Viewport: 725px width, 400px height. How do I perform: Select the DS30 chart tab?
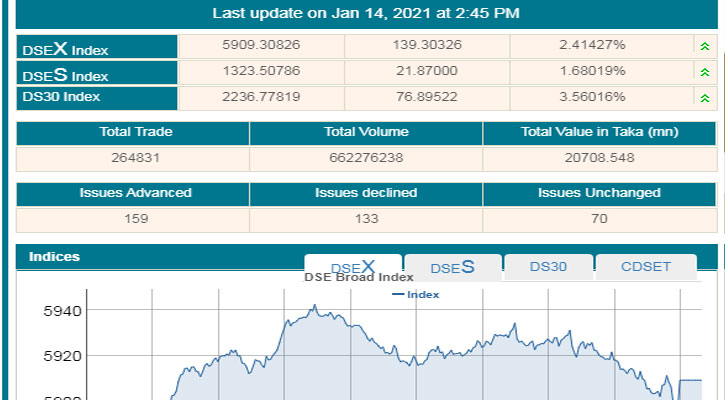click(x=547, y=268)
